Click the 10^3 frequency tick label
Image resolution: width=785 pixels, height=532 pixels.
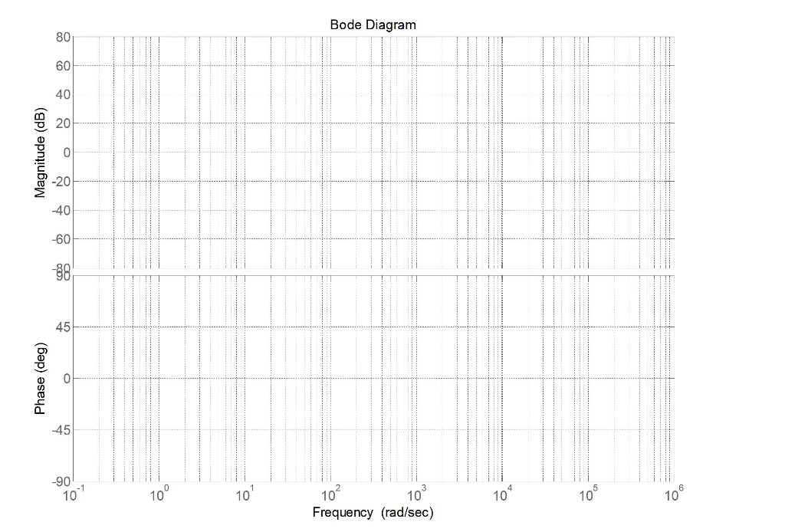coord(415,491)
